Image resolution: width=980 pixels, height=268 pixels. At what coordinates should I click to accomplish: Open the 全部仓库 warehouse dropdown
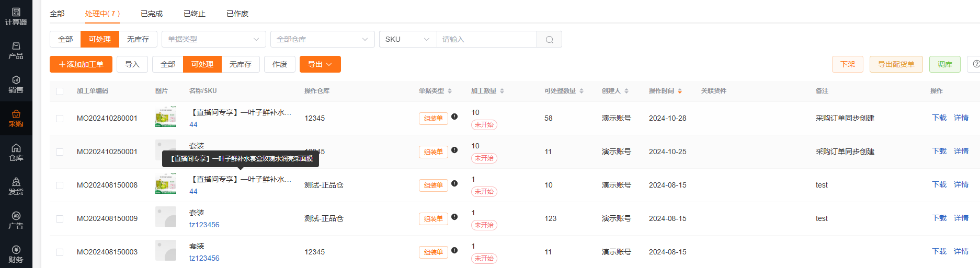point(322,39)
